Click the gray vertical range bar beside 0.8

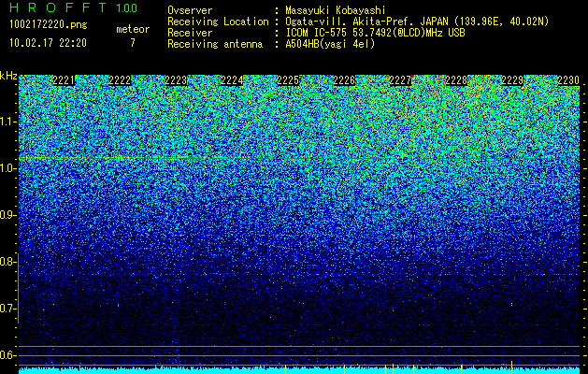click(19, 288)
